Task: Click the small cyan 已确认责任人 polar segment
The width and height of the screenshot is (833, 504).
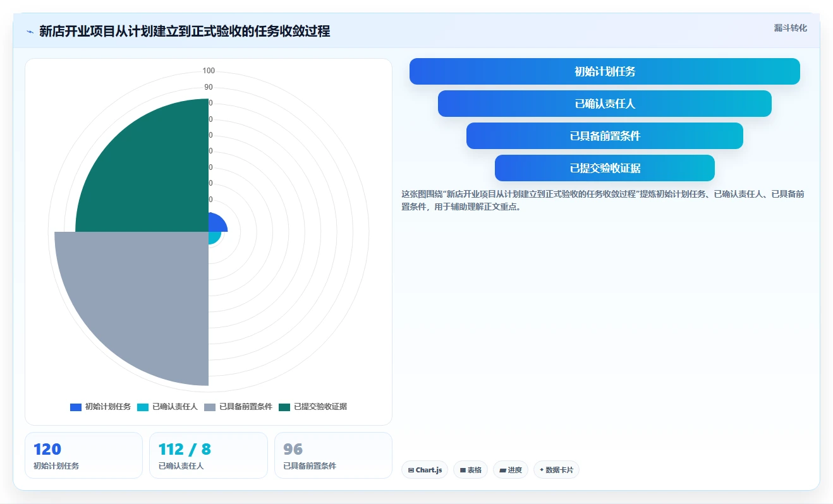Action: point(214,237)
